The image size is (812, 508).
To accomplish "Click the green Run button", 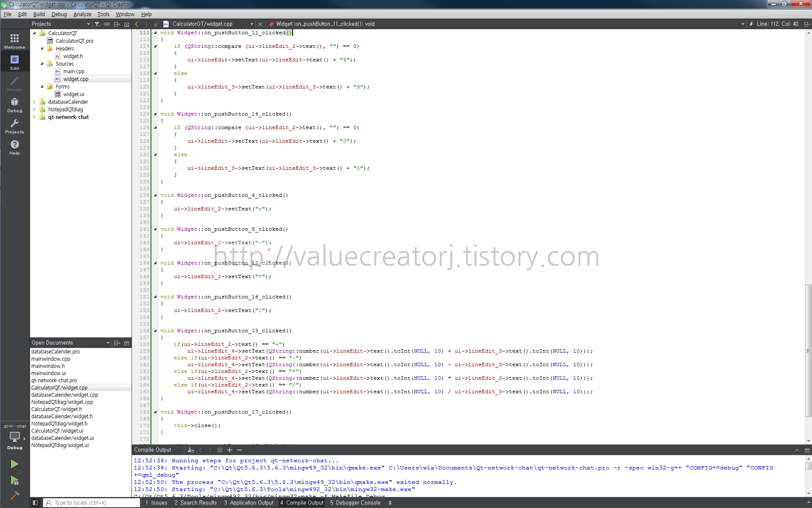I will click(14, 464).
